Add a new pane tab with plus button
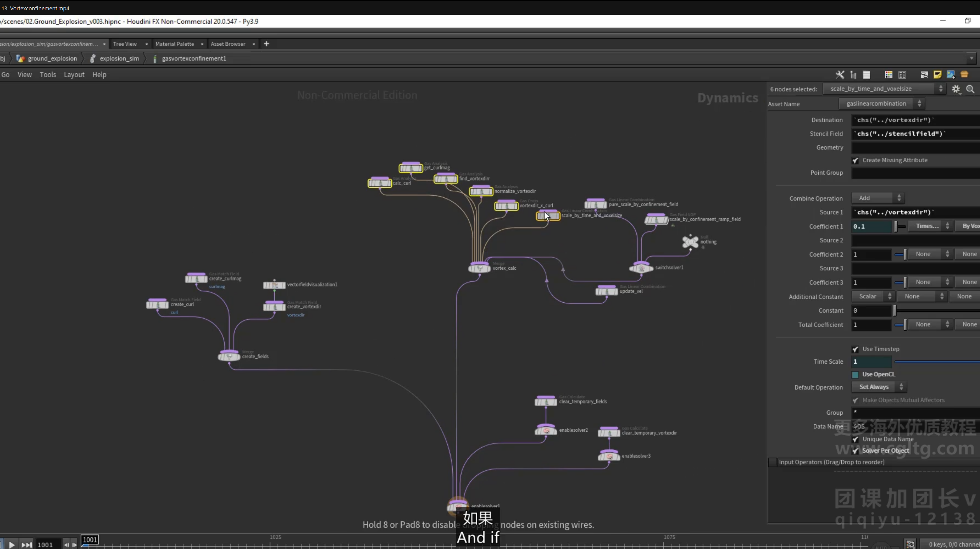Screen dimensions: 980x549 266,44
